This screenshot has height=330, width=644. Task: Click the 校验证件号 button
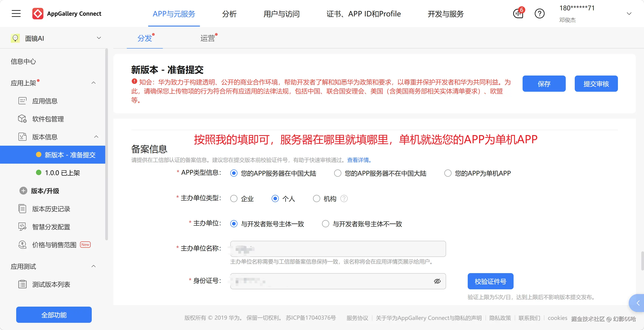point(490,281)
